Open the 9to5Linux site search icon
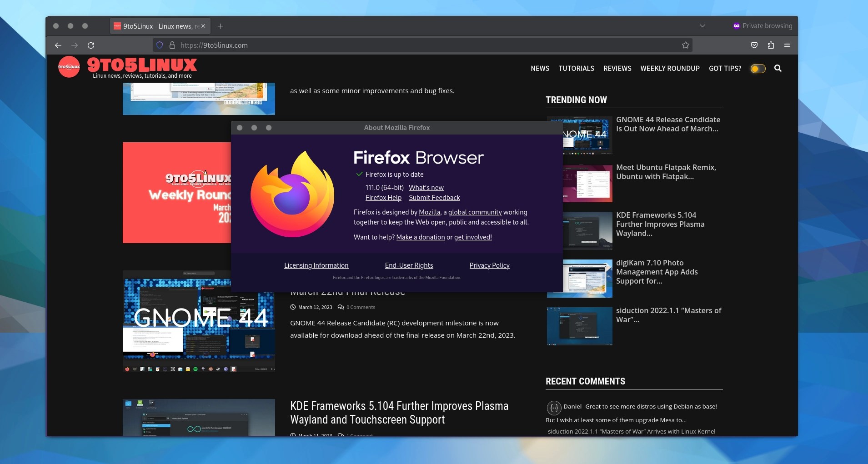Image resolution: width=868 pixels, height=464 pixels. pos(778,69)
